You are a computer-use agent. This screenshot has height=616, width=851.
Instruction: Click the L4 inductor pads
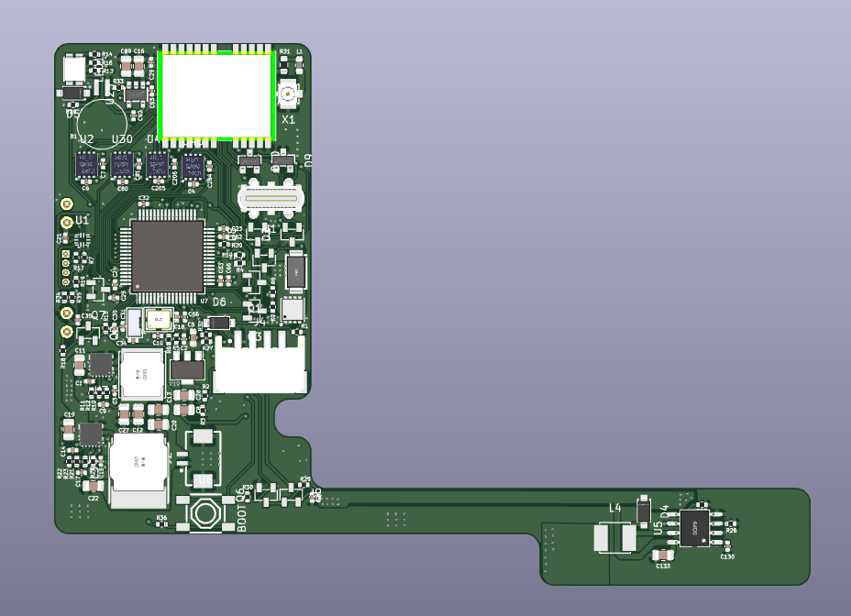615,537
